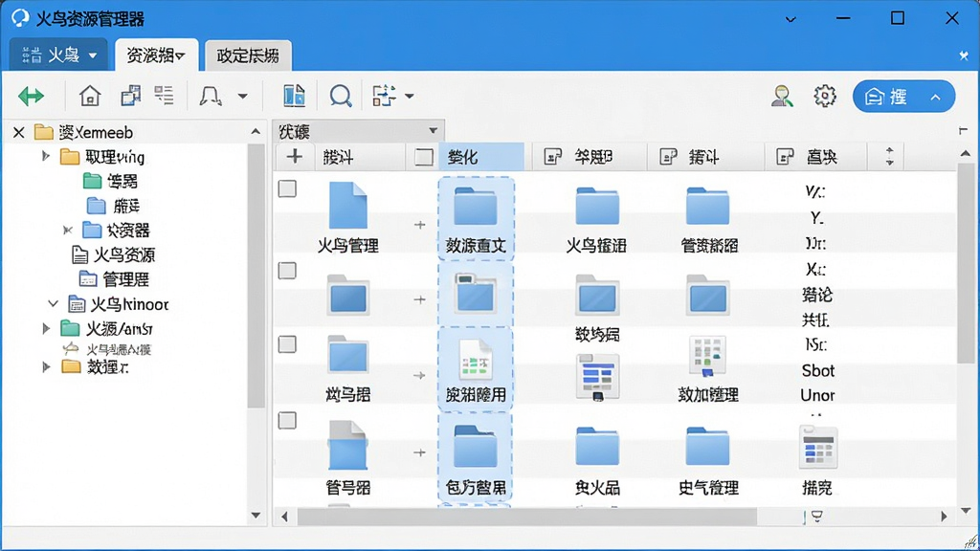This screenshot has height=551, width=980.
Task: Select the Xemeeb root folder
Action: tap(84, 132)
